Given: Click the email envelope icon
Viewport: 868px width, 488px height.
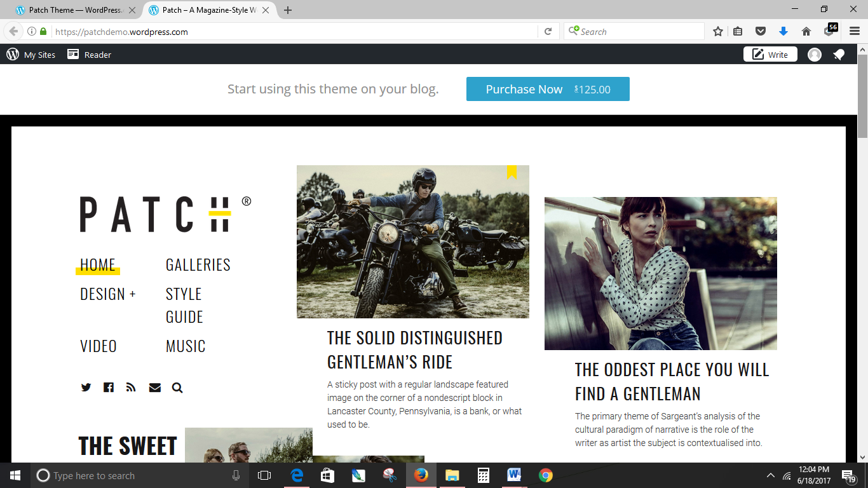Looking at the screenshot, I should tap(154, 387).
